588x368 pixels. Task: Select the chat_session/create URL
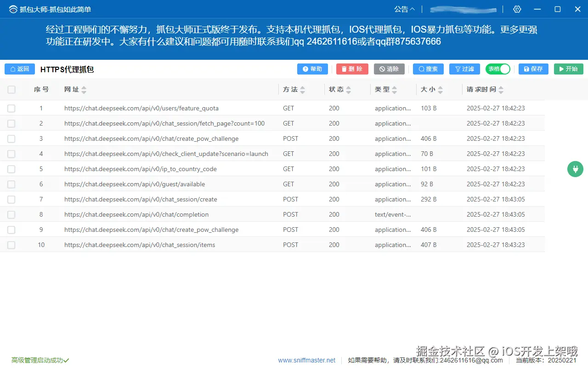click(141, 200)
